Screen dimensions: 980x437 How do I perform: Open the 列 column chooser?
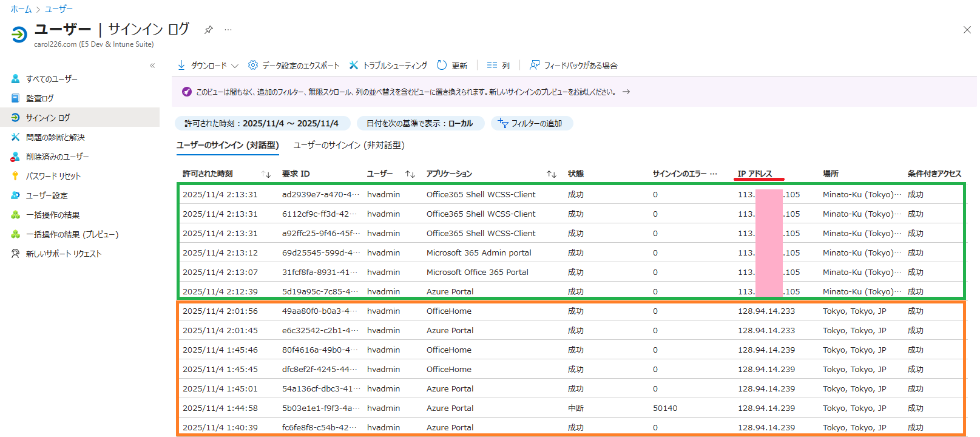[x=498, y=66]
